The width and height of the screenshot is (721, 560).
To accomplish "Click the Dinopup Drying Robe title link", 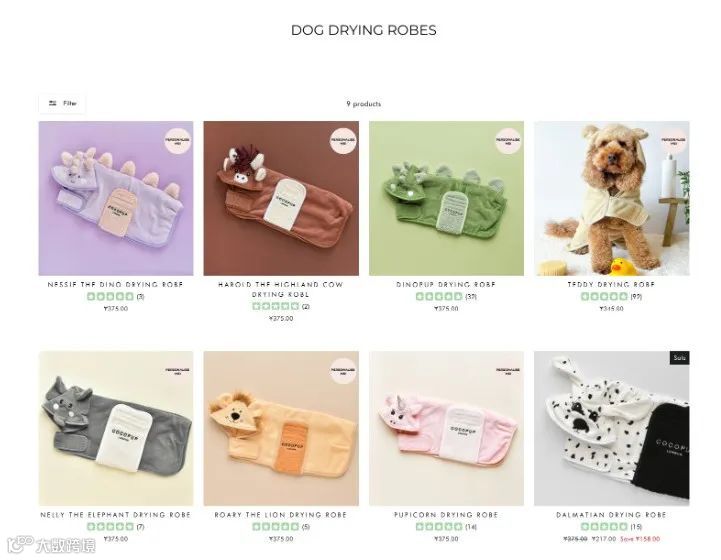I will pyautogui.click(x=446, y=285).
